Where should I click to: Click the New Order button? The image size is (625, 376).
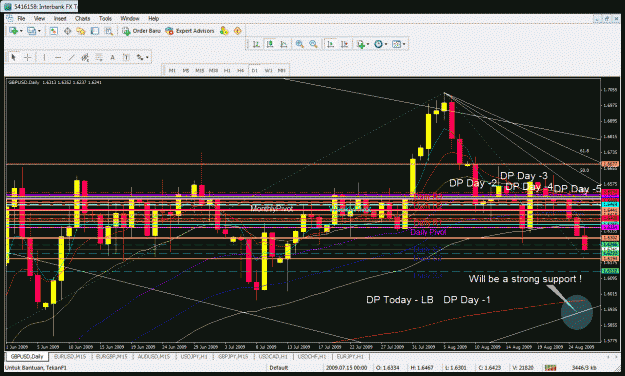[141, 31]
